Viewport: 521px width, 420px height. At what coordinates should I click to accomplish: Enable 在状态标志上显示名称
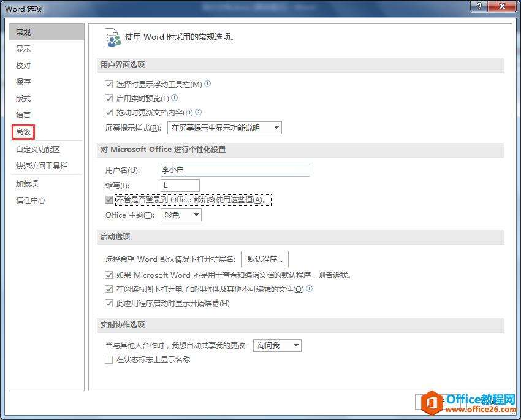tap(108, 360)
